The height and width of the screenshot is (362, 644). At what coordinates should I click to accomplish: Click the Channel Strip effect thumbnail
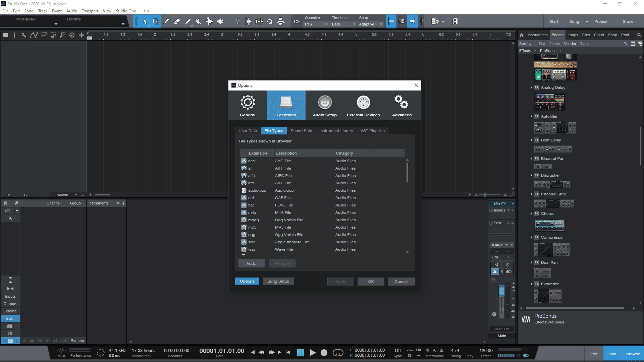click(554, 203)
